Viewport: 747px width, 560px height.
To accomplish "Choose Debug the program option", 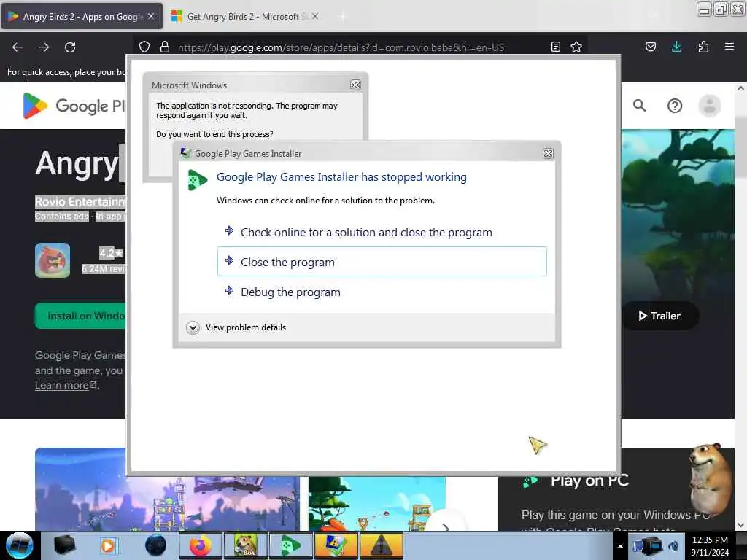I will pyautogui.click(x=290, y=292).
